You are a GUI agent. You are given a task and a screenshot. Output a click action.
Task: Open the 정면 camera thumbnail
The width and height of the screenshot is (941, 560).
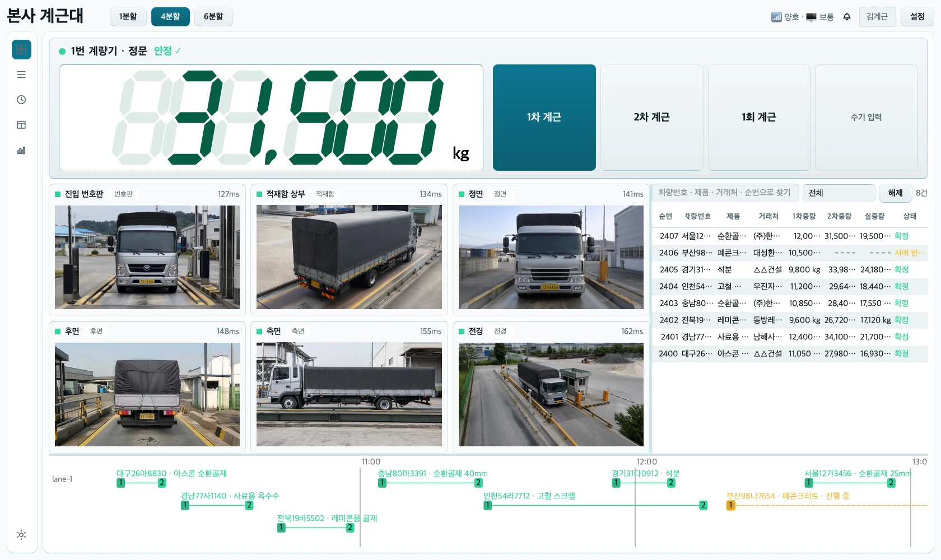click(551, 257)
